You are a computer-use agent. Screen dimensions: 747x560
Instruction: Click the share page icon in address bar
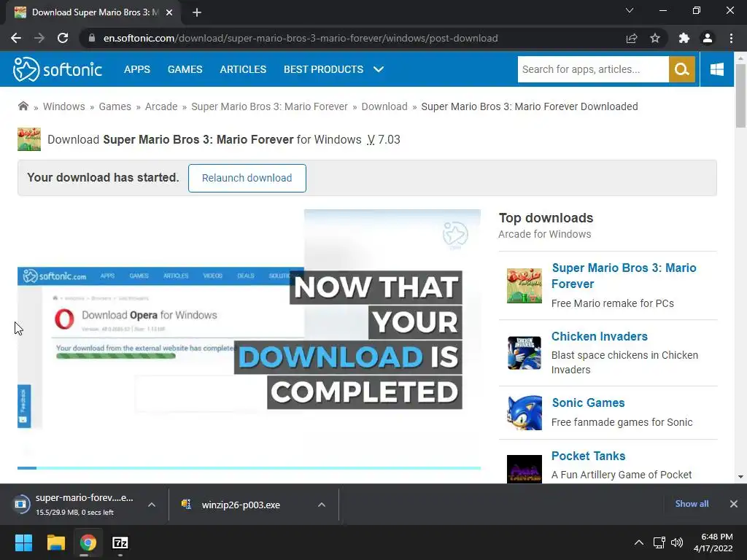[632, 38]
